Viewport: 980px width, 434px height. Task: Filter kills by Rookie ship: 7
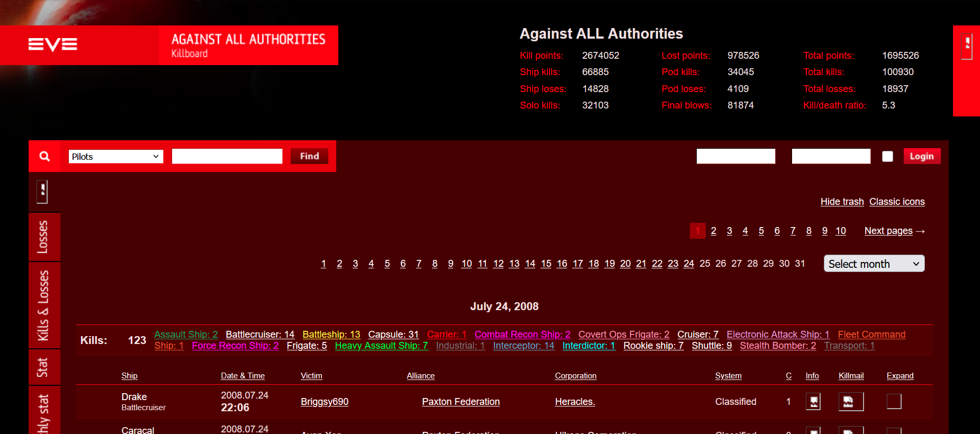(653, 346)
